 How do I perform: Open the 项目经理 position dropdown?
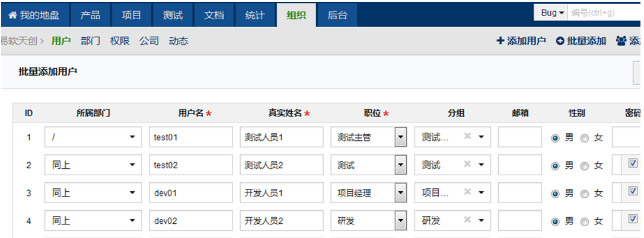(x=369, y=193)
